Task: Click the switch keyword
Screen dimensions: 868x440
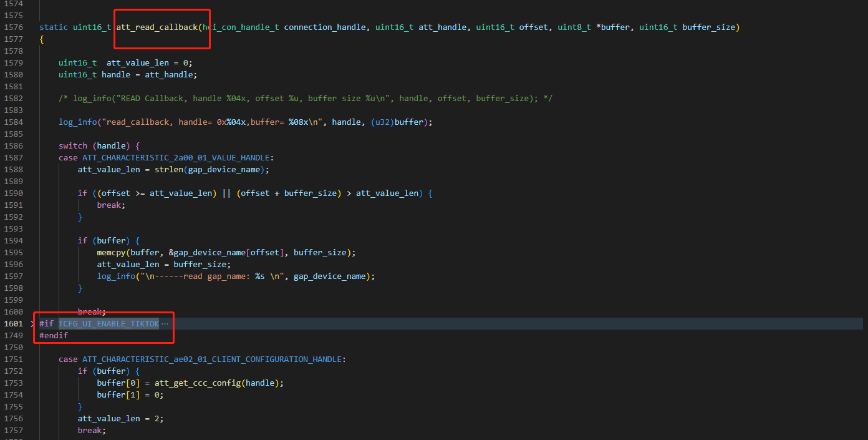Action: point(73,145)
